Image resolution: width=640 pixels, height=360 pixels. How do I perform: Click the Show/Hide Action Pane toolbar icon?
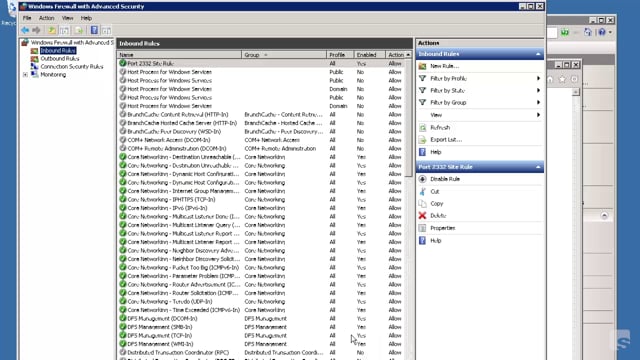pos(106,30)
